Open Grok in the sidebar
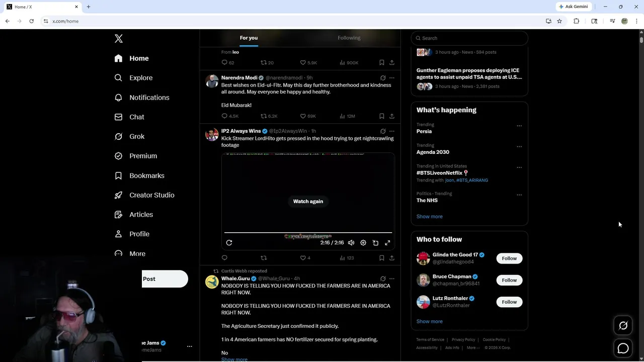644x362 pixels. coord(130,136)
